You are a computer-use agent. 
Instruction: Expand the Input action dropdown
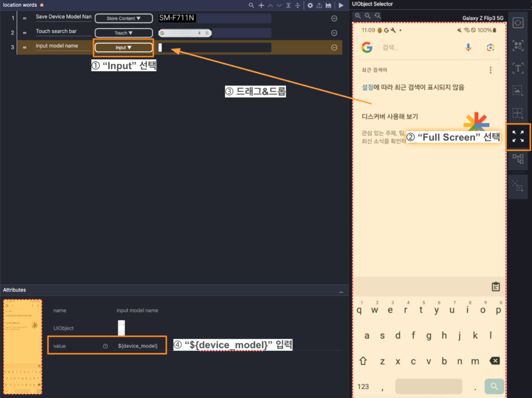coord(124,48)
